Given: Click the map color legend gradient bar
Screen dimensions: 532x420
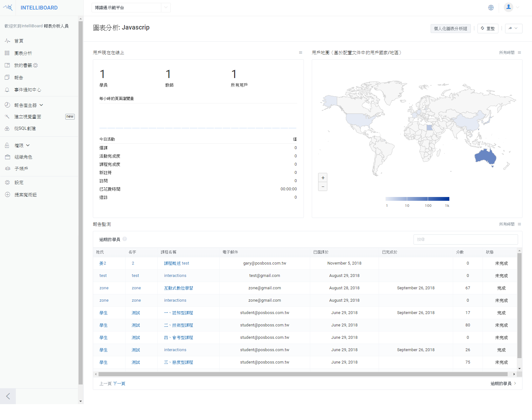Looking at the screenshot, I should [417, 199].
